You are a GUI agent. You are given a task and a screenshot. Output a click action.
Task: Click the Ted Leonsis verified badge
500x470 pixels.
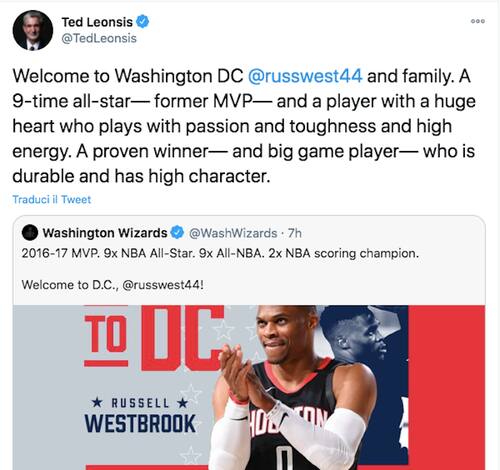143,22
